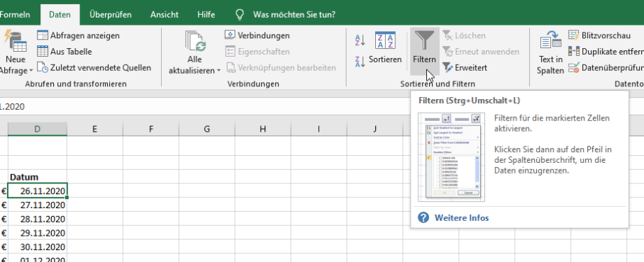The height and width of the screenshot is (262, 644).
Task: Open Zuletzt verwendete Quellen
Action: point(94,68)
